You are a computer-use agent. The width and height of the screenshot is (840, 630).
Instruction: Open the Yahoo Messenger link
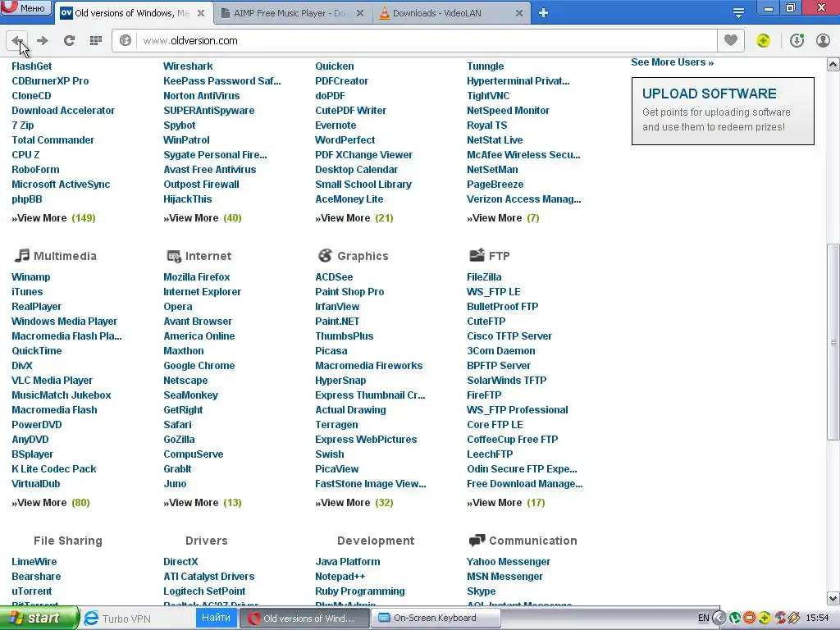coord(509,561)
